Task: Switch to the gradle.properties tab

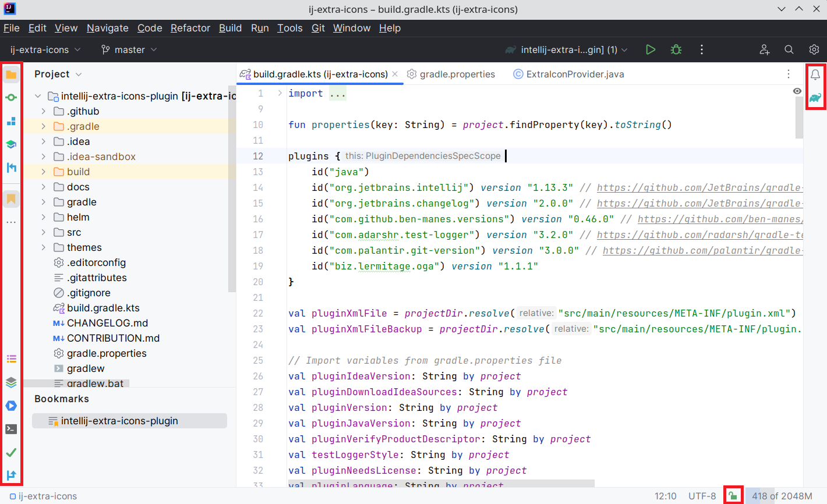Action: pyautogui.click(x=451, y=74)
